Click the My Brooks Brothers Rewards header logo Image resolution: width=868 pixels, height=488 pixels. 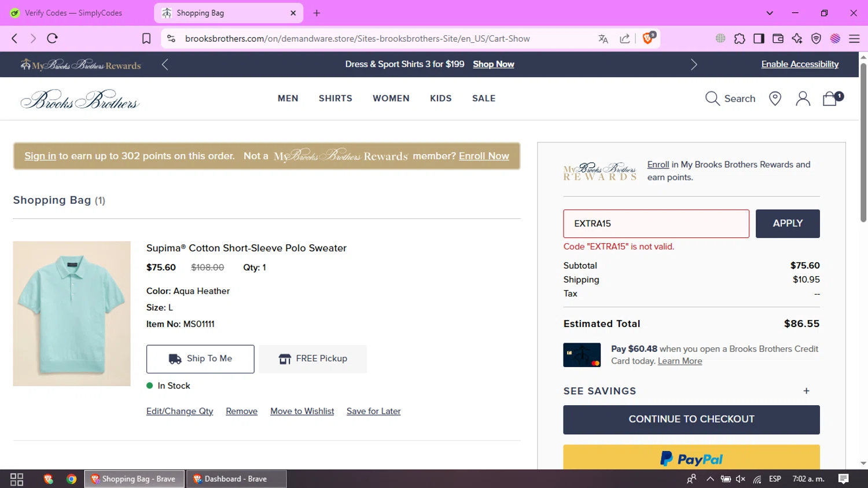pyautogui.click(x=81, y=65)
